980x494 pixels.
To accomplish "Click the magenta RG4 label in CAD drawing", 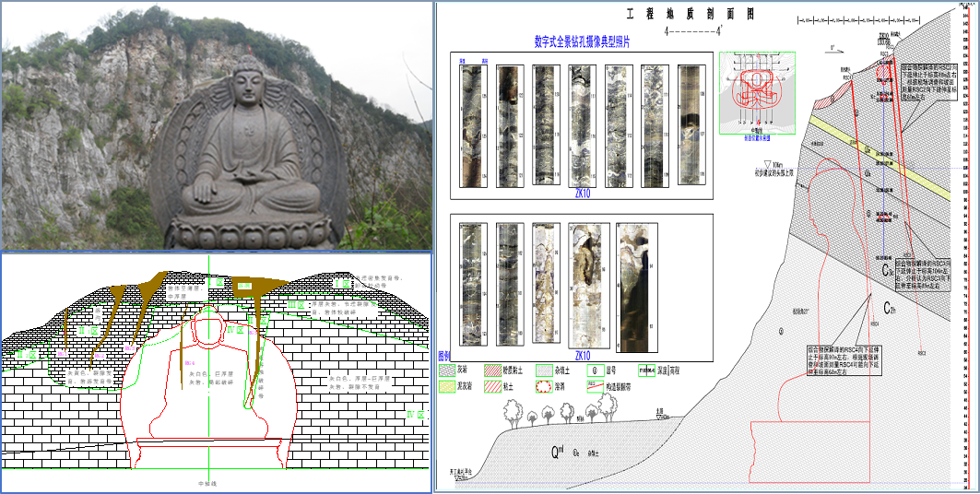I will [x=191, y=363].
